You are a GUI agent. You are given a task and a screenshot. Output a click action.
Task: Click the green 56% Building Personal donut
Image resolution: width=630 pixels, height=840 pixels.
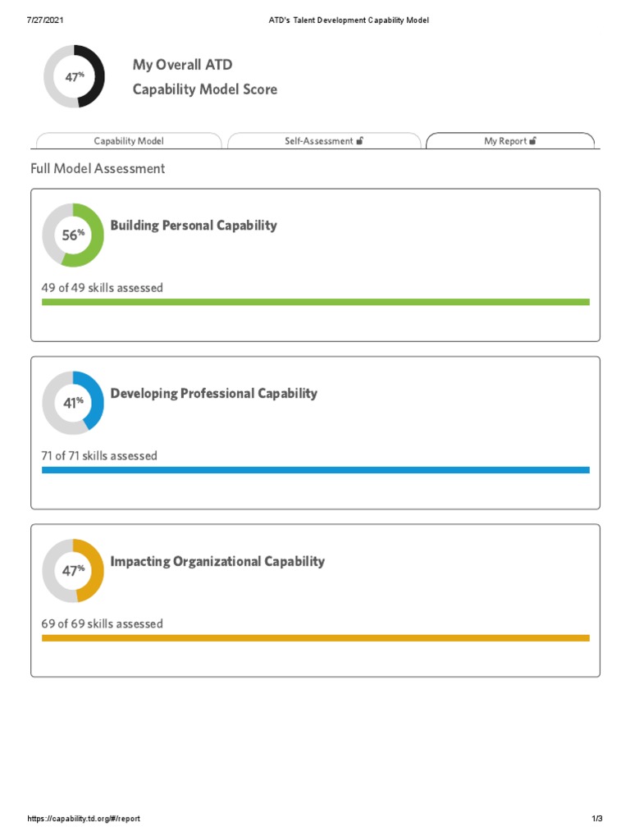click(x=73, y=235)
